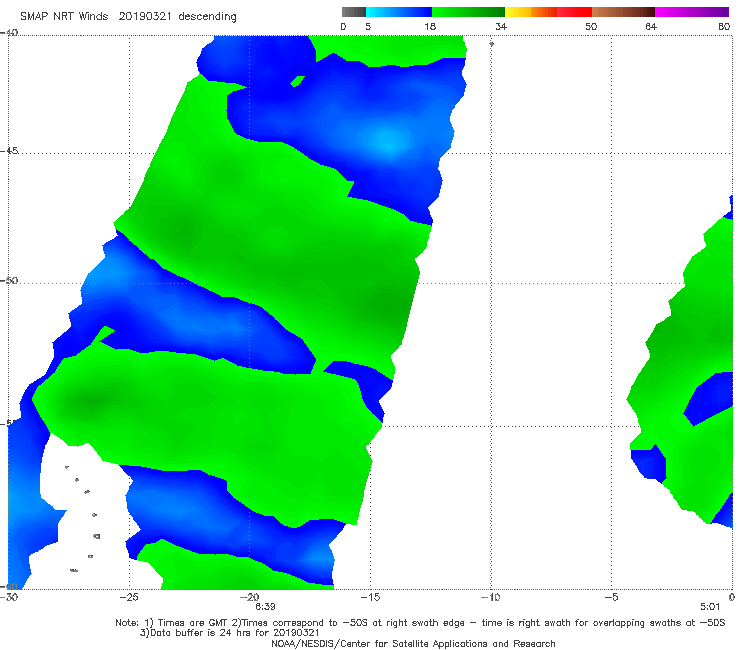The width and height of the screenshot is (740, 650).
Task: Click the swath time '6:39'
Action: click(265, 607)
